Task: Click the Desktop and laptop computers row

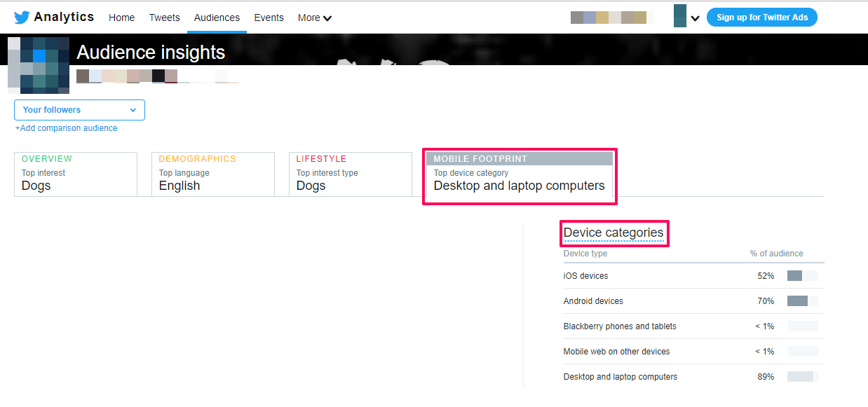Action: [x=620, y=377]
